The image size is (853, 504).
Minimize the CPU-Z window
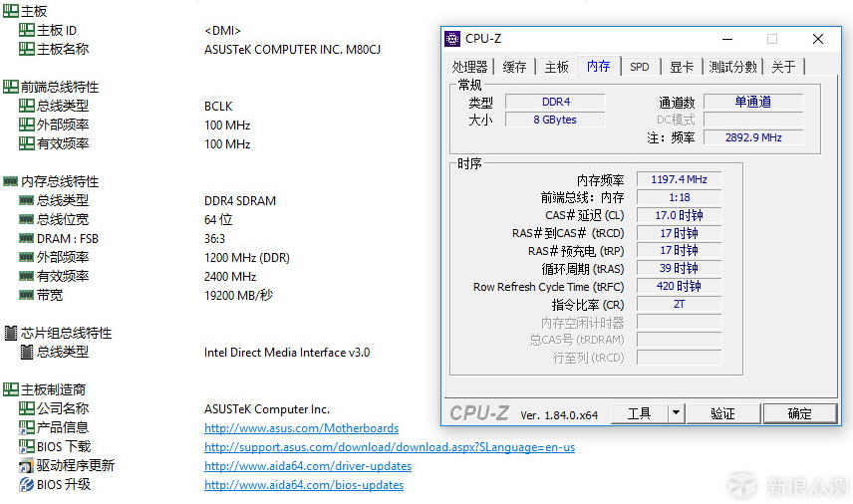pos(727,39)
